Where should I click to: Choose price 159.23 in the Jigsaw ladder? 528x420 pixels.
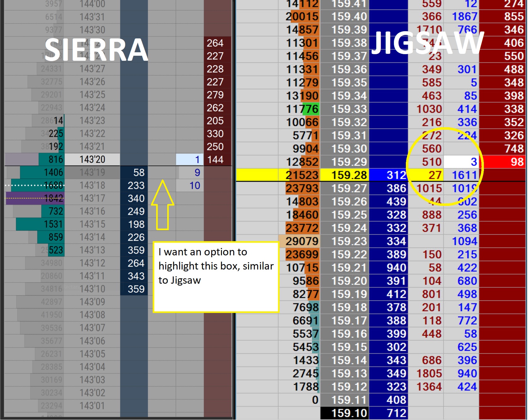coord(345,241)
